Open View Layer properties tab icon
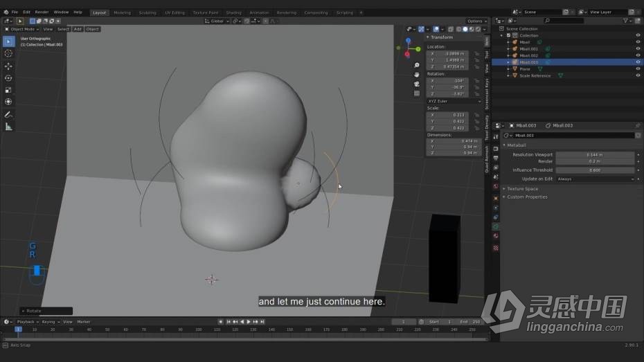 pos(496,168)
